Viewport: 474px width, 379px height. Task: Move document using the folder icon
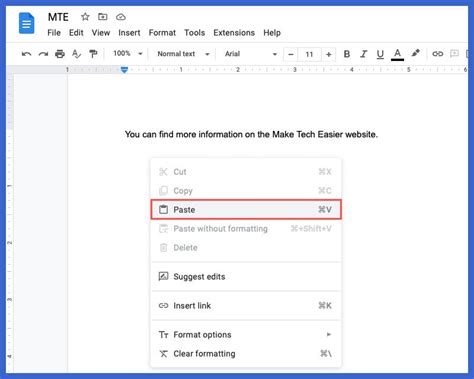(103, 17)
